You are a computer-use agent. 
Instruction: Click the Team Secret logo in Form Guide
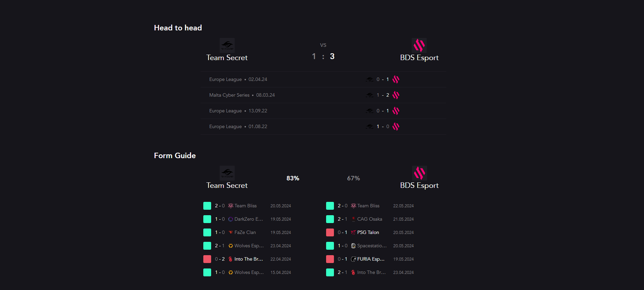coord(227,173)
